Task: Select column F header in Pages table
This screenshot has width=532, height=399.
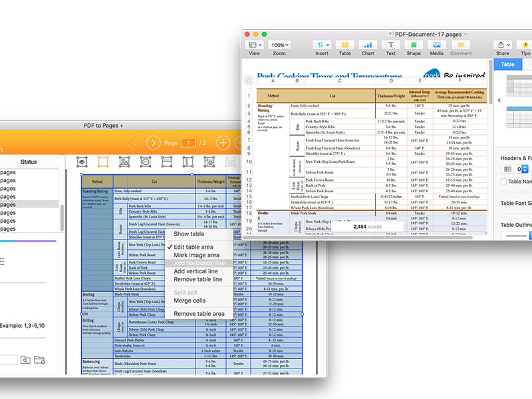Action: [460, 80]
